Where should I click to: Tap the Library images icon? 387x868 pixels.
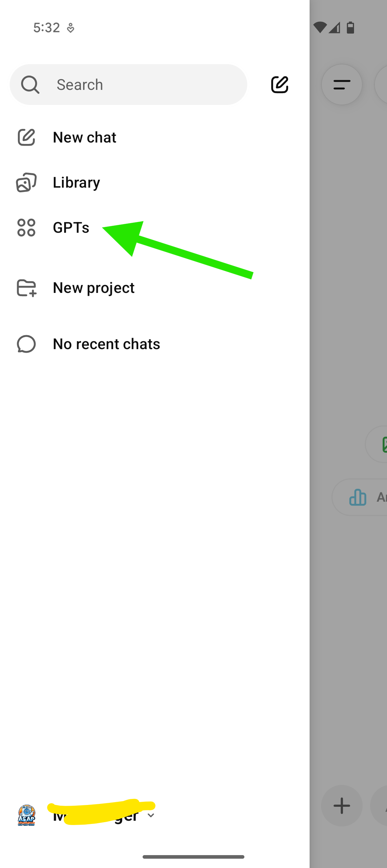(x=26, y=183)
